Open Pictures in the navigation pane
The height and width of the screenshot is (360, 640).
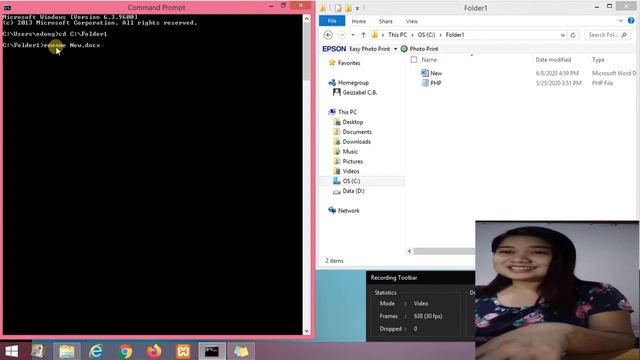tap(348, 161)
